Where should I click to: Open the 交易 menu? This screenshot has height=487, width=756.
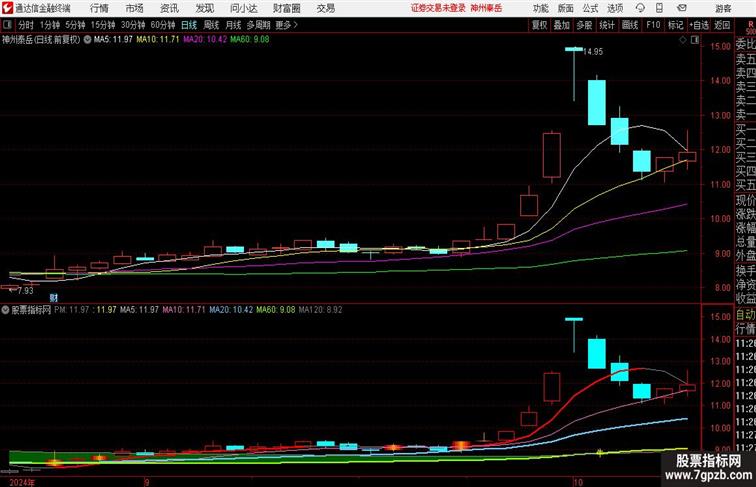(x=325, y=8)
